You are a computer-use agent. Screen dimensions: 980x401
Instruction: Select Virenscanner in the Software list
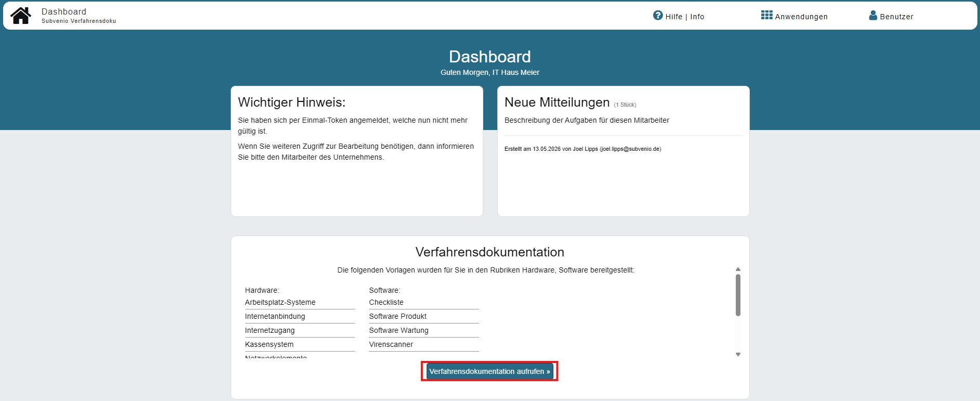(x=391, y=344)
